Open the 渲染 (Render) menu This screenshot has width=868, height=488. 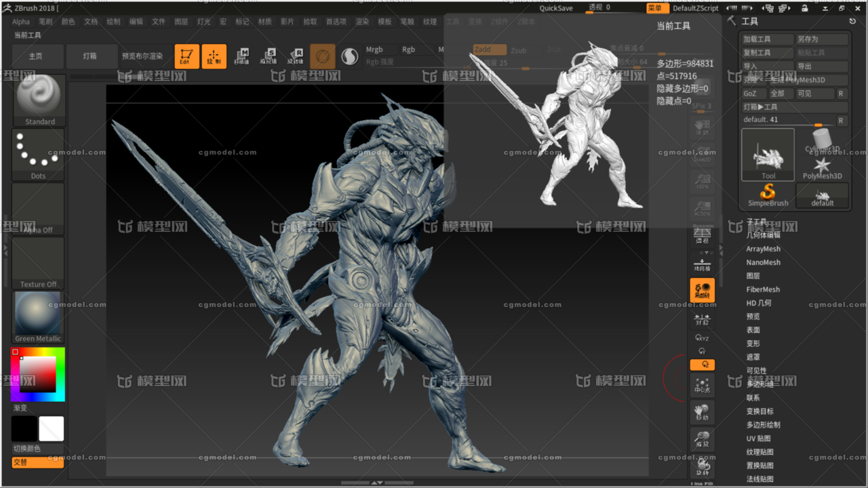click(x=362, y=22)
